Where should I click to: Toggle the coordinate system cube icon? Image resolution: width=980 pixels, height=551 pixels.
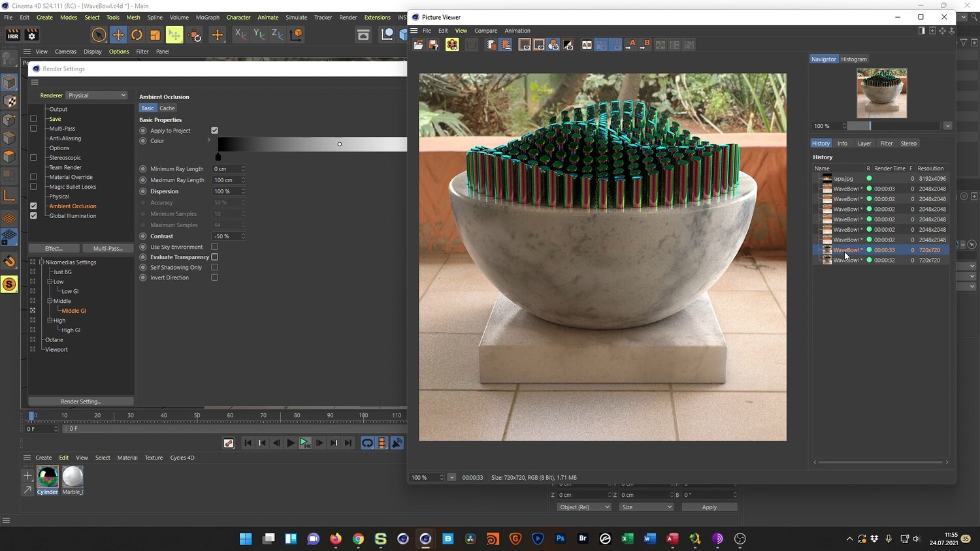(x=296, y=35)
